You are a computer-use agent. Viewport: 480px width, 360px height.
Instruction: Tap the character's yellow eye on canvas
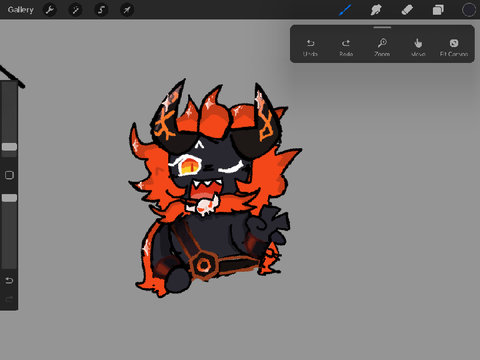189,166
